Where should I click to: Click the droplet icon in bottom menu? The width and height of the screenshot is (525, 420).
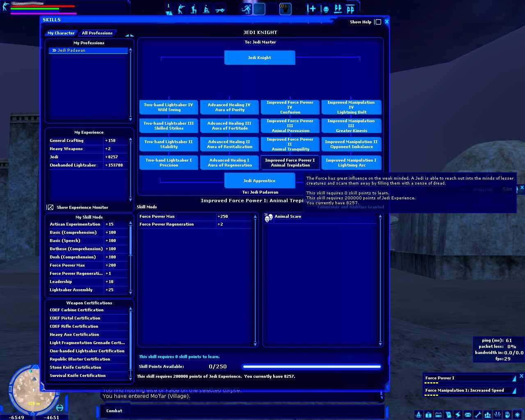pyautogui.click(x=418, y=415)
